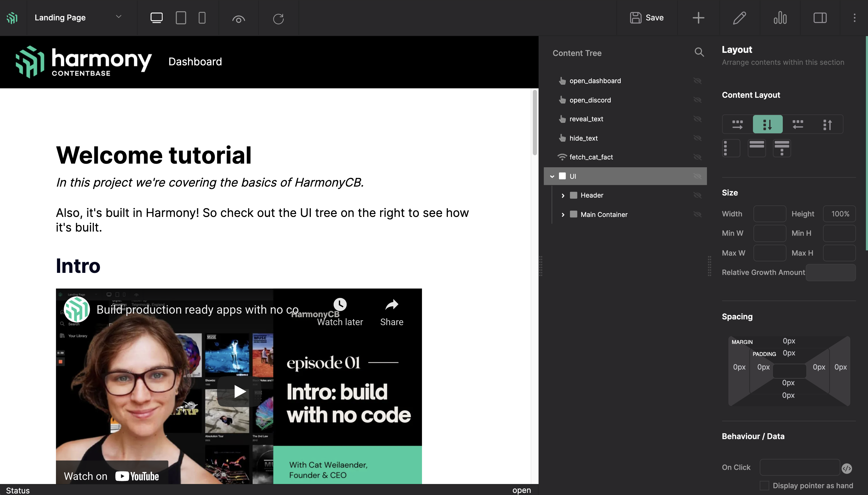Click the Dashboard link in header
The height and width of the screenshot is (495, 868).
click(195, 61)
